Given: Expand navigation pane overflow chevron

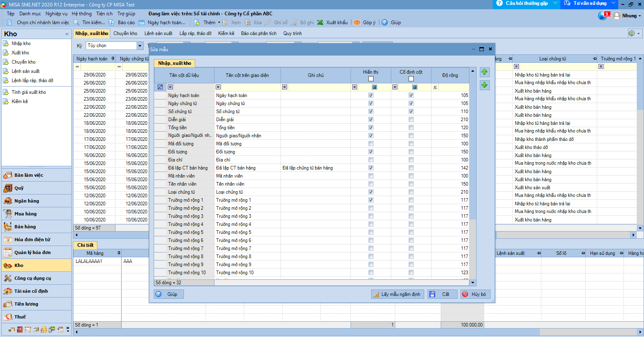Looking at the screenshot, I should point(68,330).
